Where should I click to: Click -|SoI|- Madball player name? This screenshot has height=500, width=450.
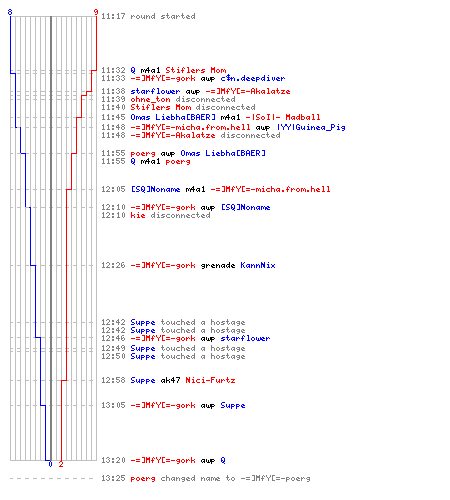point(283,117)
